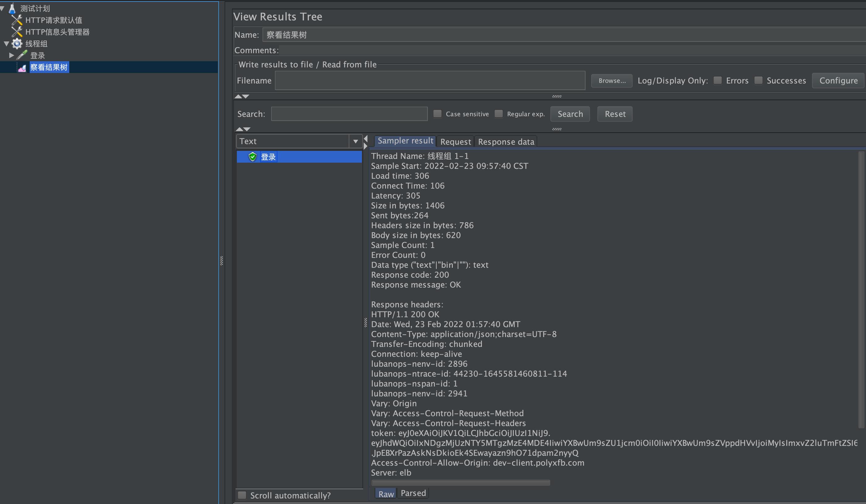The image size is (866, 504).
Task: Click the Filename input field
Action: point(430,81)
